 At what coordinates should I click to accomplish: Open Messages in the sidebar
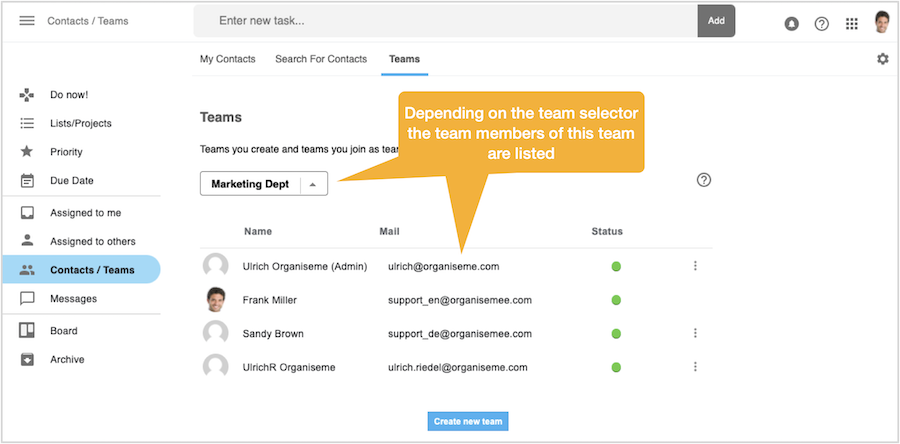(73, 298)
